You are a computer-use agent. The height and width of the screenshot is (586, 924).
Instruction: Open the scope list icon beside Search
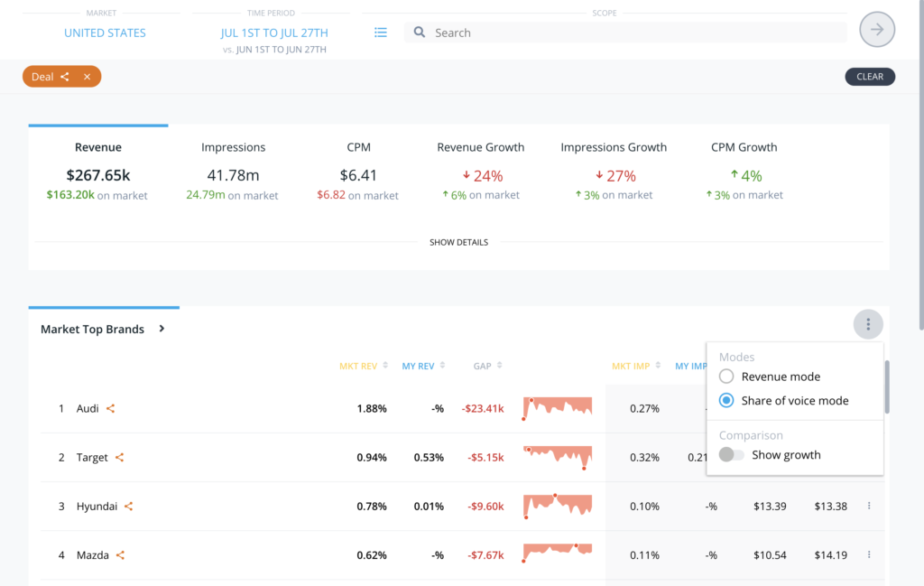click(x=381, y=33)
